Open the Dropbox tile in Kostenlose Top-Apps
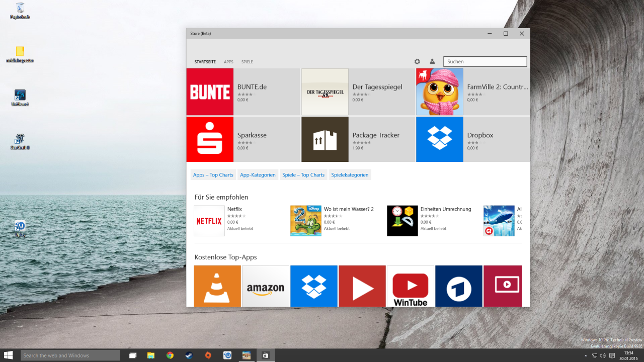This screenshot has width=644, height=362. [314, 286]
